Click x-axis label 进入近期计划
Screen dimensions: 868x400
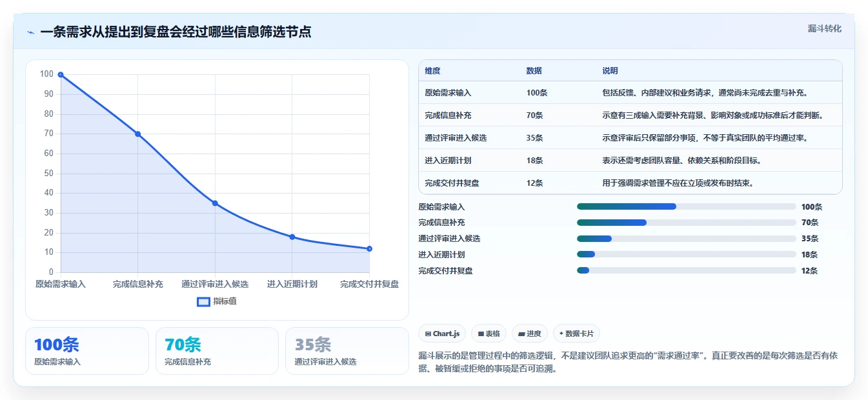292,284
